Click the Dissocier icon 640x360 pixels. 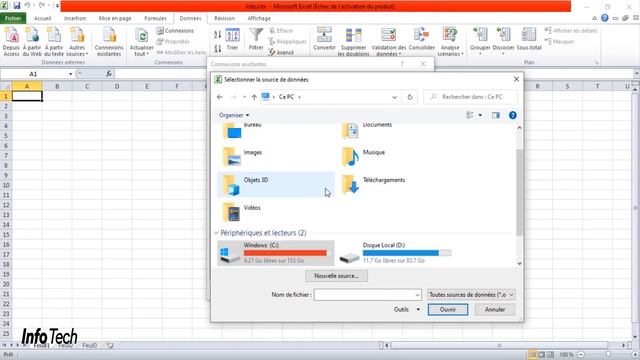coord(503,41)
